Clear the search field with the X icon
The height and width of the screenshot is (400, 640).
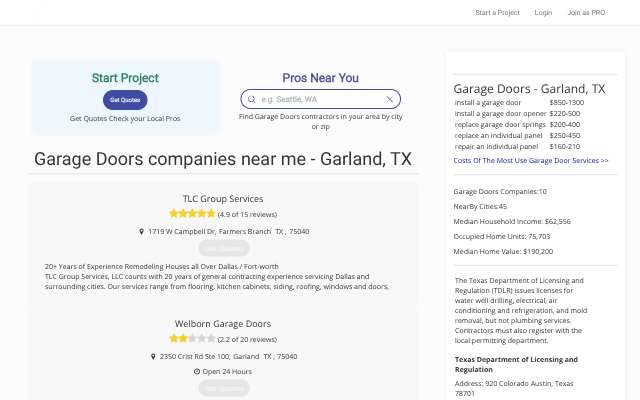[x=389, y=99]
